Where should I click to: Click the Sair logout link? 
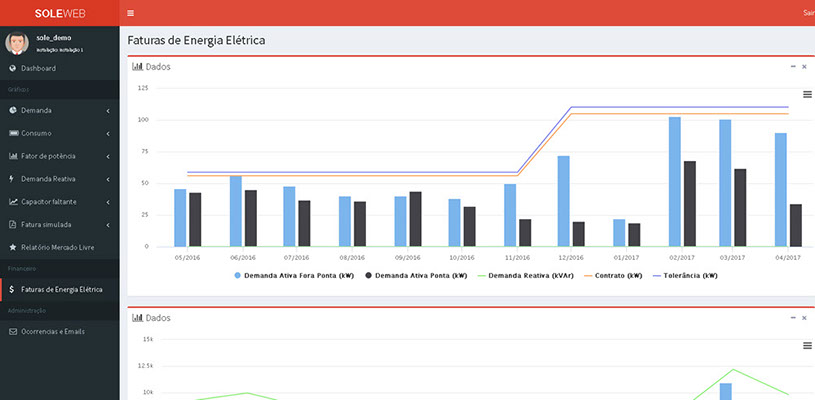click(808, 13)
